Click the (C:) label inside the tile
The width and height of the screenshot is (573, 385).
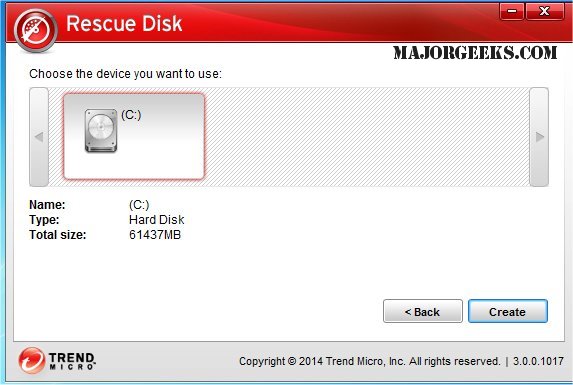[131, 115]
